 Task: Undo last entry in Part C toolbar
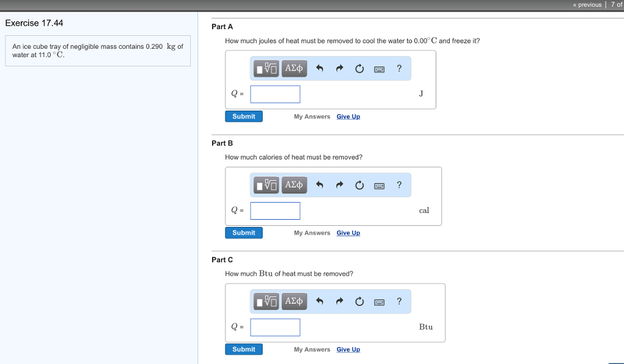coord(319,301)
